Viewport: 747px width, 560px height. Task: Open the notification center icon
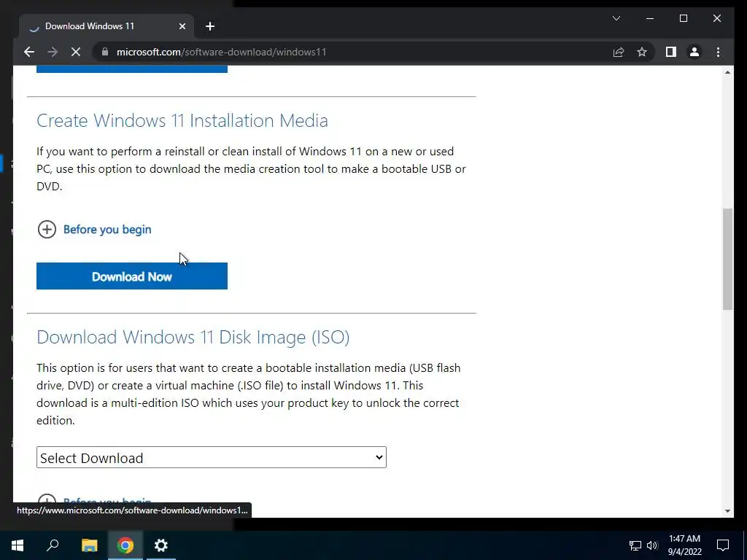point(723,545)
